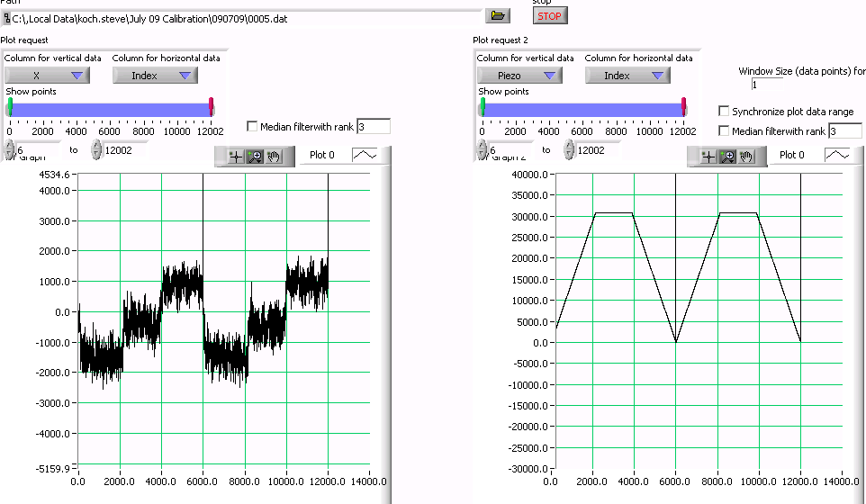Screen dimensions: 866x504
Task: Enable Synchronize plot data range checkbox
Action: point(724,112)
